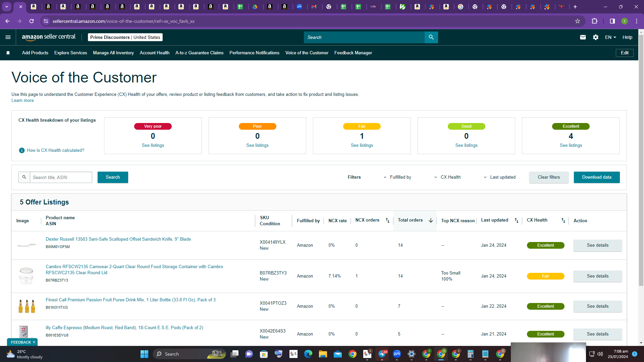The image size is (644, 362).
Task: Go to Manage All Inventory
Action: 113,53
